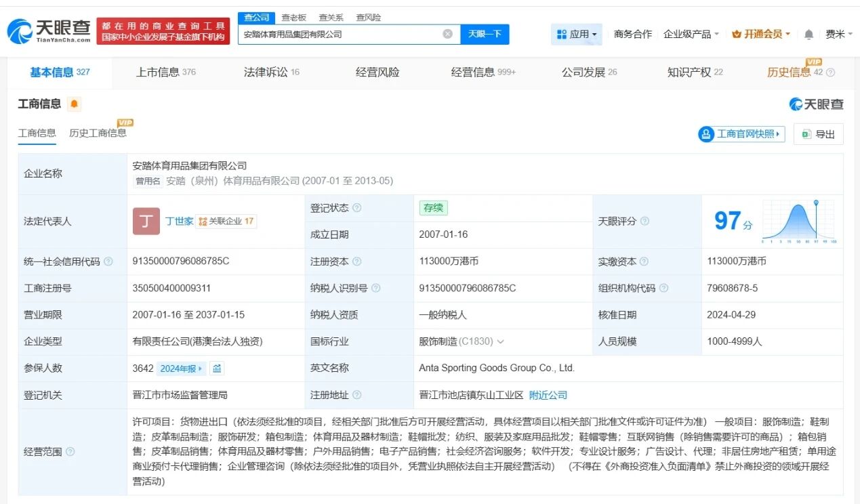Click the 关联企业 17 badge
860x504 pixels.
point(226,222)
